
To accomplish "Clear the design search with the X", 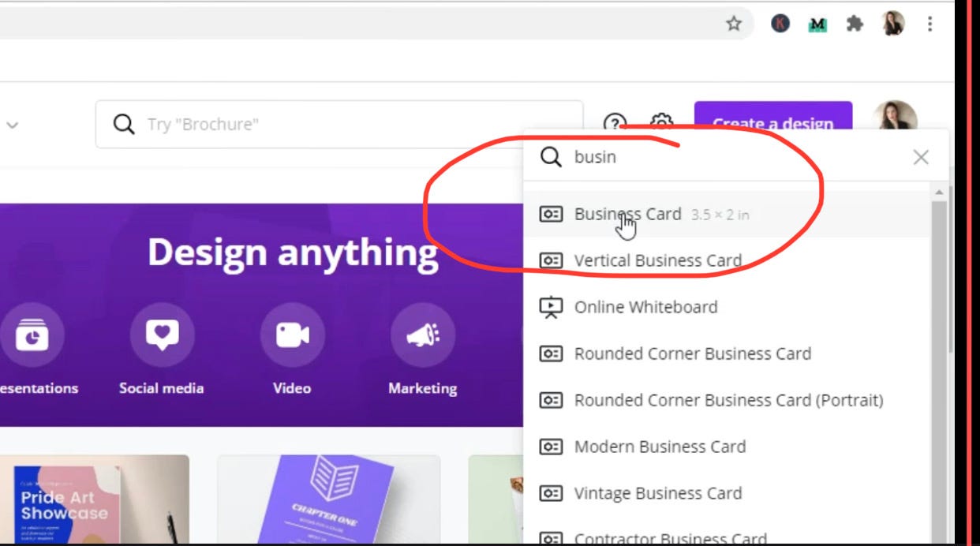I will click(x=921, y=157).
